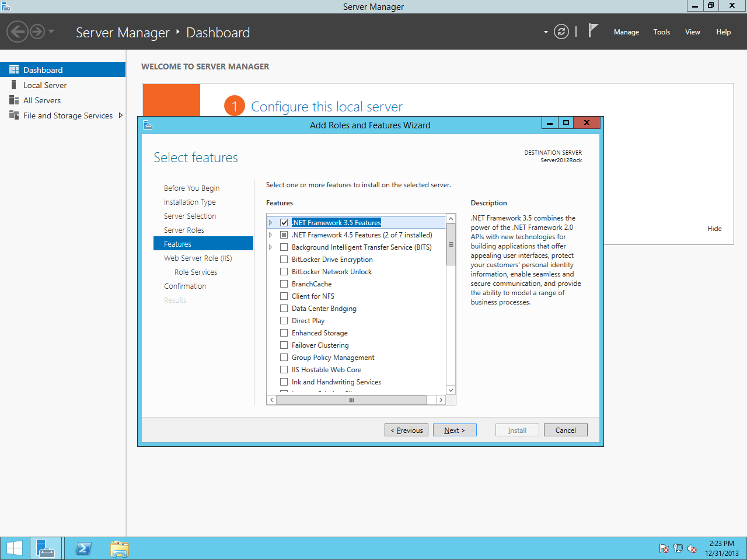
Task: Click the Server Manager taskbar icon
Action: (x=46, y=548)
